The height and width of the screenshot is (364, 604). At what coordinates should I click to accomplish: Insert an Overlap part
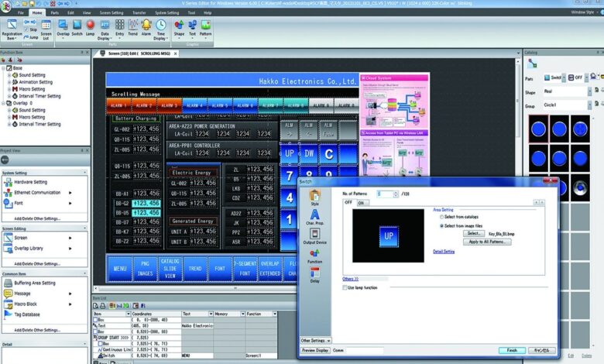[63, 28]
